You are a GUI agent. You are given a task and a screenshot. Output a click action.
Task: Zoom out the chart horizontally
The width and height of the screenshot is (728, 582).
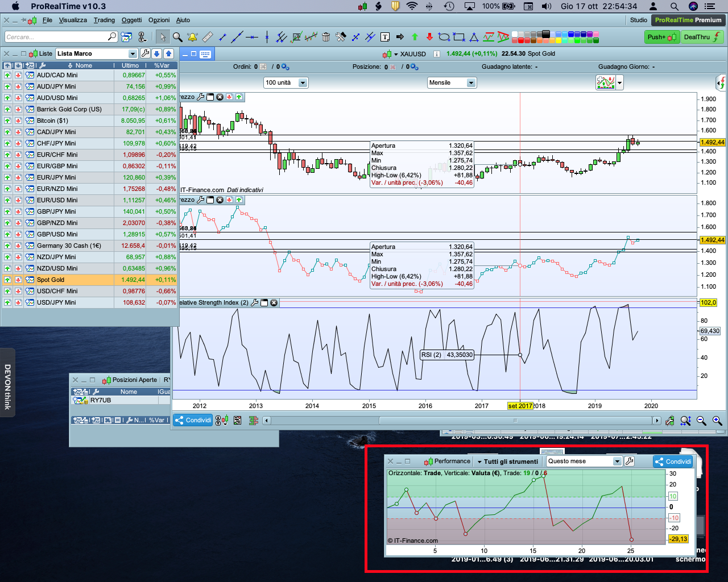(701, 421)
